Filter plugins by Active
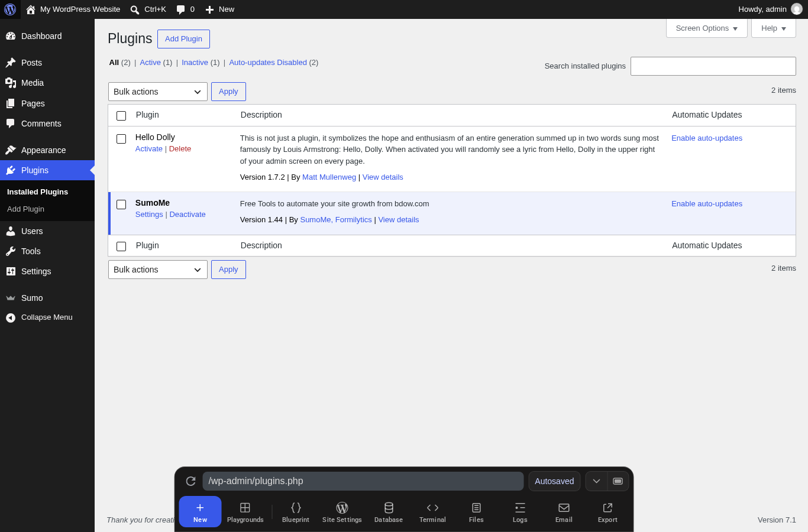The height and width of the screenshot is (532, 808). tap(150, 63)
